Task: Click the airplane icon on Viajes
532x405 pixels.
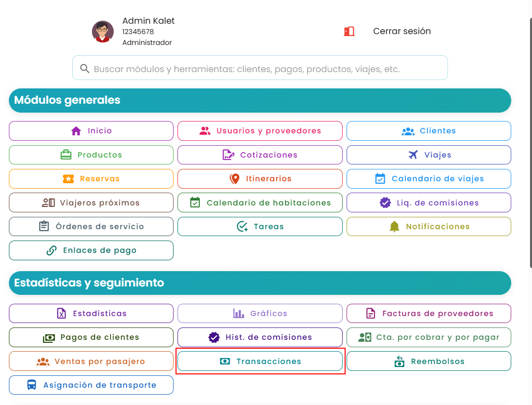Action: pos(413,155)
